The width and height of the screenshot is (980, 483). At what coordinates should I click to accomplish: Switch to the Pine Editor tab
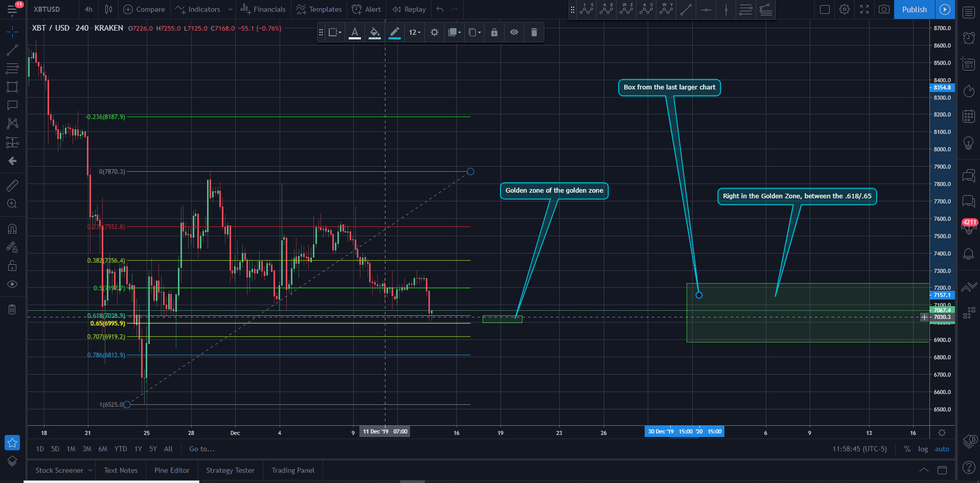[x=172, y=470]
